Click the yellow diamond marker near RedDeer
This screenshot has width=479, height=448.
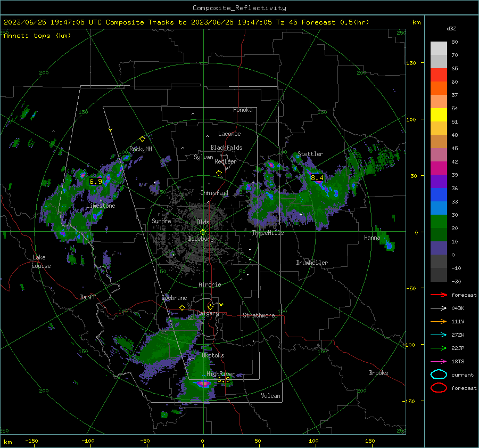pyautogui.click(x=219, y=173)
